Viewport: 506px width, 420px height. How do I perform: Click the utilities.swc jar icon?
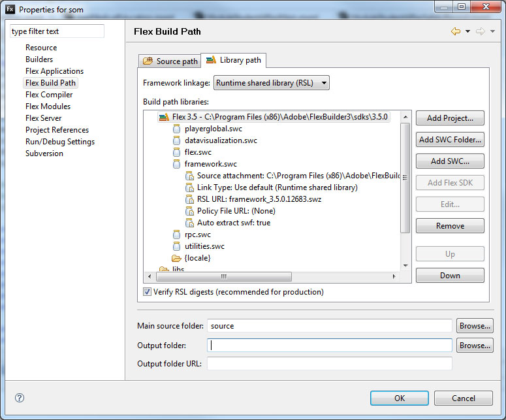point(176,246)
